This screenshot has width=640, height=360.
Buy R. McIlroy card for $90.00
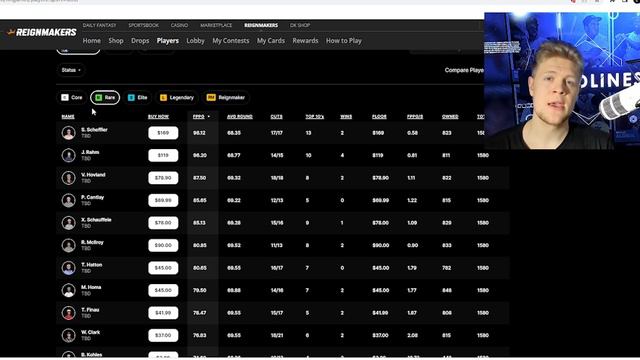point(163,245)
